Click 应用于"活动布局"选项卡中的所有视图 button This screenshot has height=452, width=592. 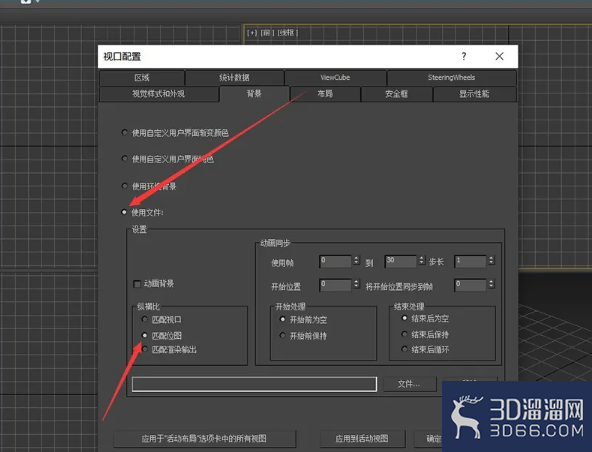(204, 438)
